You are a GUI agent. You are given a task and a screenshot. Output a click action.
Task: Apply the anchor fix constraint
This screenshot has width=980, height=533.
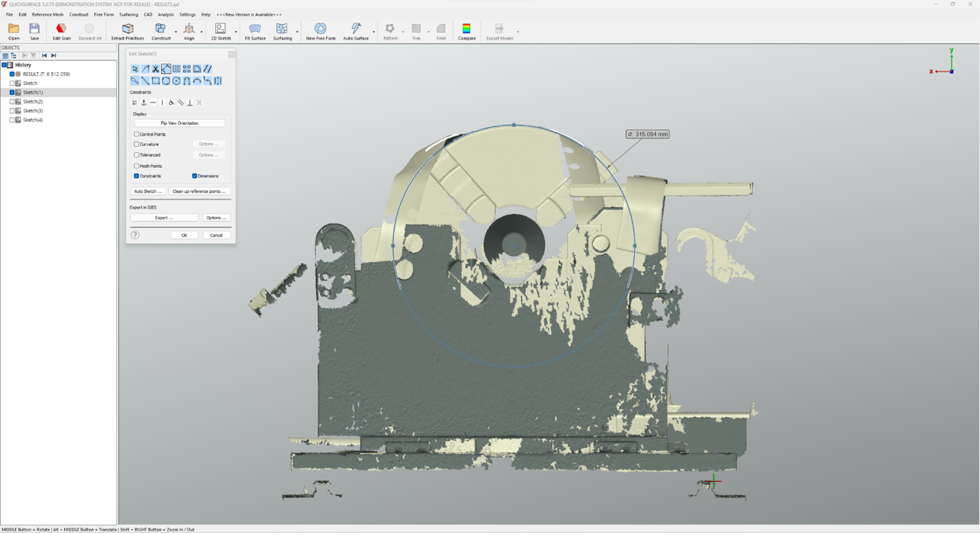click(144, 103)
